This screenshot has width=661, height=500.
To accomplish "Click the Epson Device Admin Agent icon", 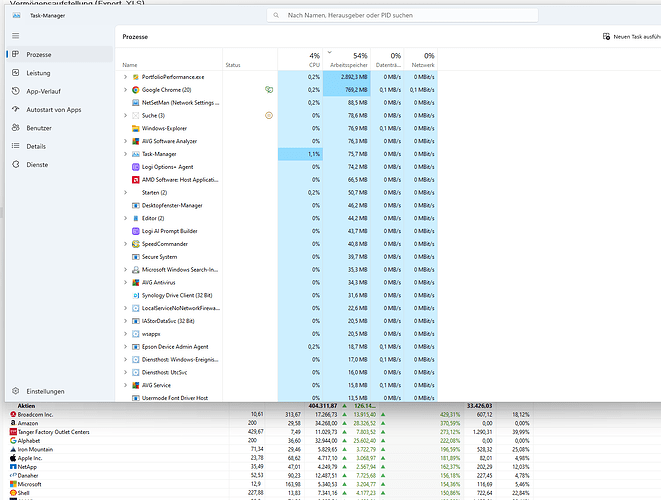I will tap(136, 347).
